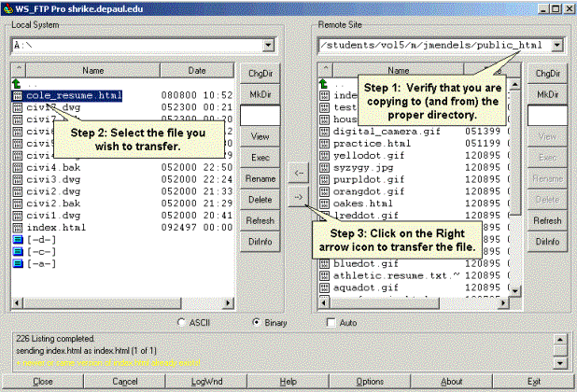The width and height of the screenshot is (577, 392).
Task: Sort local files by Name column header
Action: [x=92, y=70]
